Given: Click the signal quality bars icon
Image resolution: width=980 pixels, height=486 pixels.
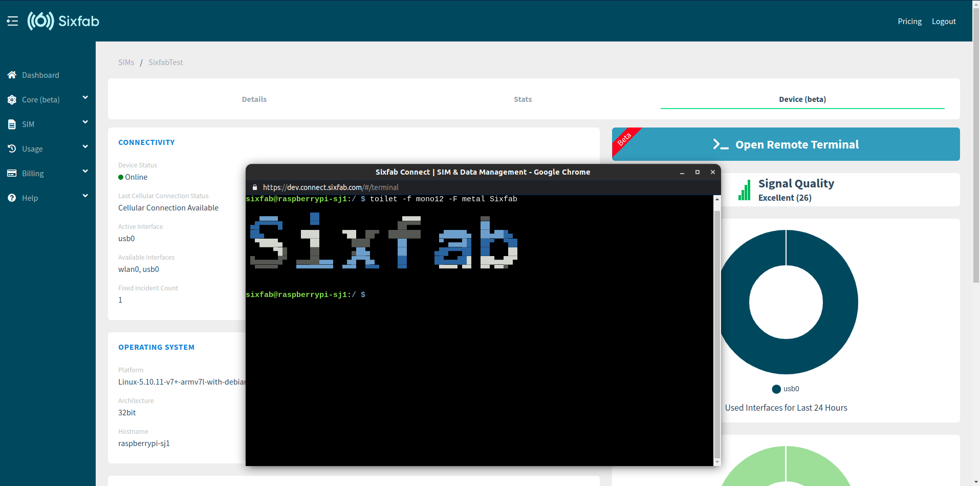Looking at the screenshot, I should click(x=744, y=190).
